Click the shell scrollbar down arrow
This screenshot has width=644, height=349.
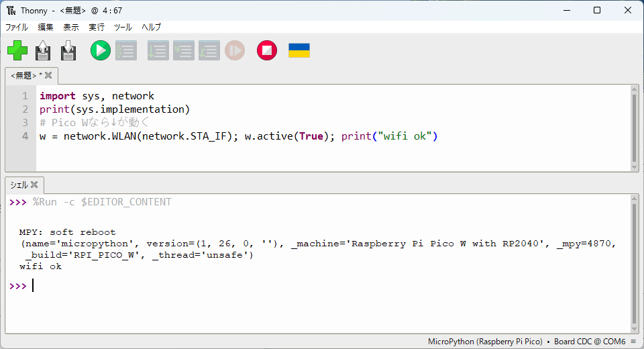(634, 330)
